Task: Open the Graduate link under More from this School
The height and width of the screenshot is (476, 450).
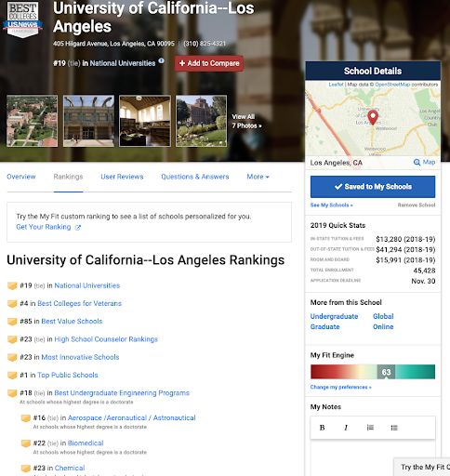Action: 324,326
